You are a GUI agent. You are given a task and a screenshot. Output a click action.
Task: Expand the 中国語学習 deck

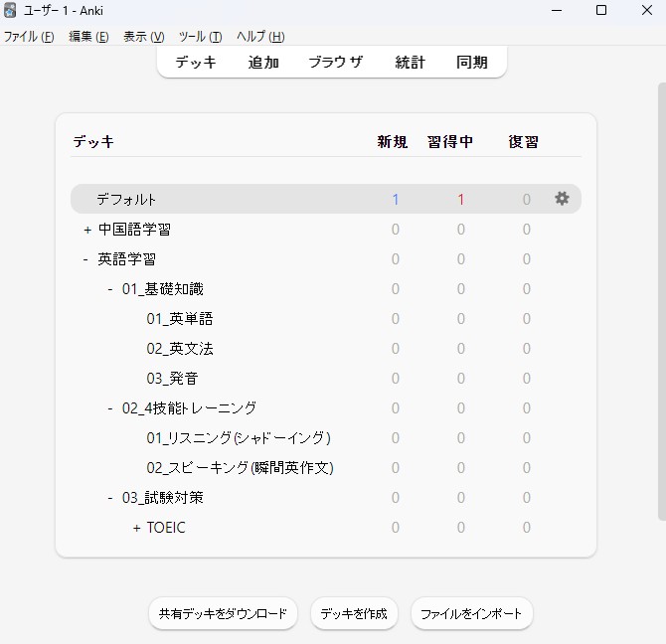[87, 231]
